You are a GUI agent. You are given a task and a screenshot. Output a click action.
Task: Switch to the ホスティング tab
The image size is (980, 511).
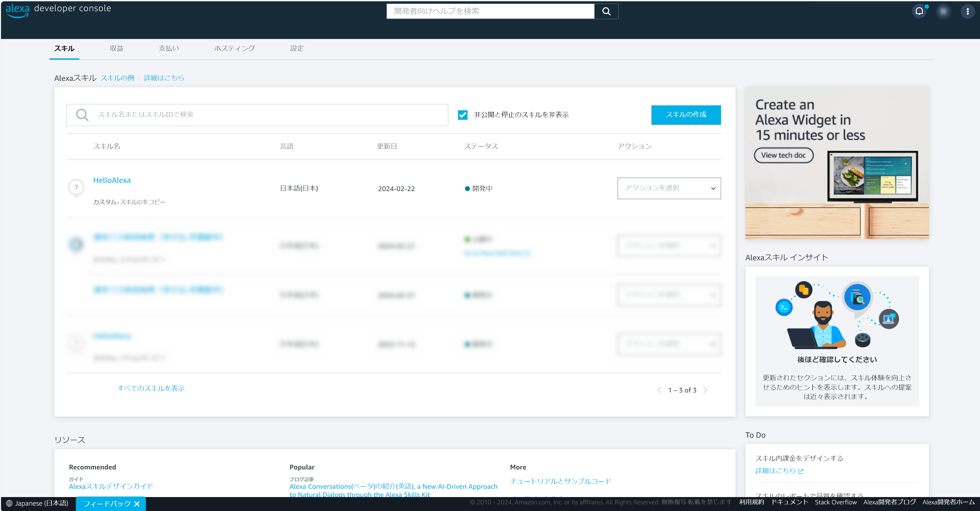[x=234, y=48]
